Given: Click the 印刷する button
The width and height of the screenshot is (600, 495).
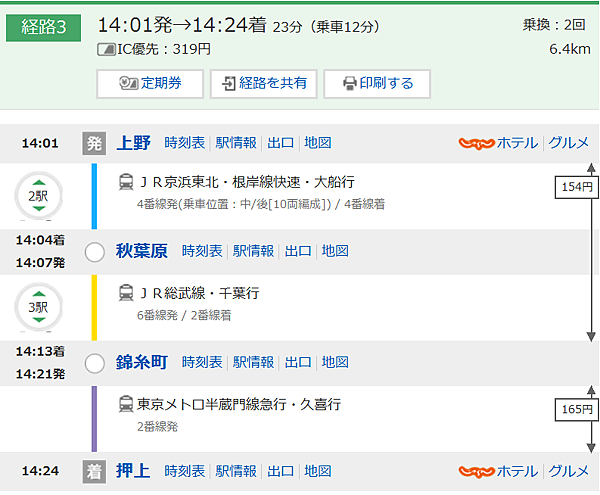Looking at the screenshot, I should click(377, 83).
